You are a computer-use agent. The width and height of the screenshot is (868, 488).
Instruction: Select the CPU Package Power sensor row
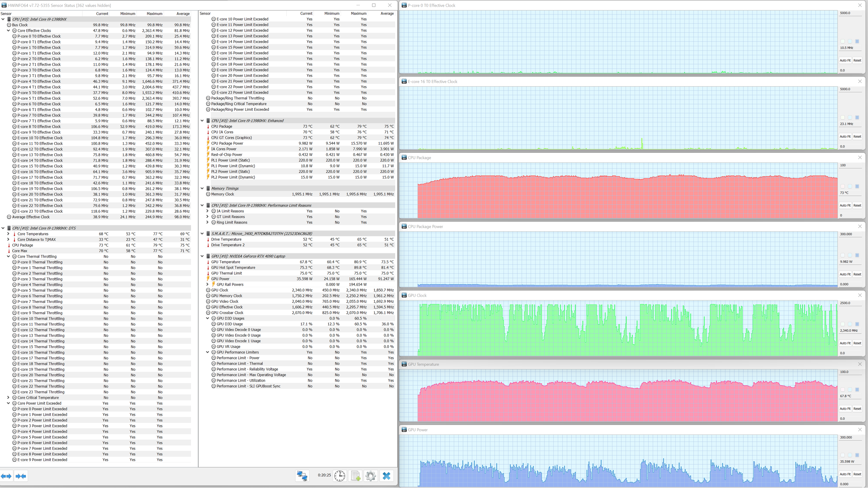[x=227, y=143]
